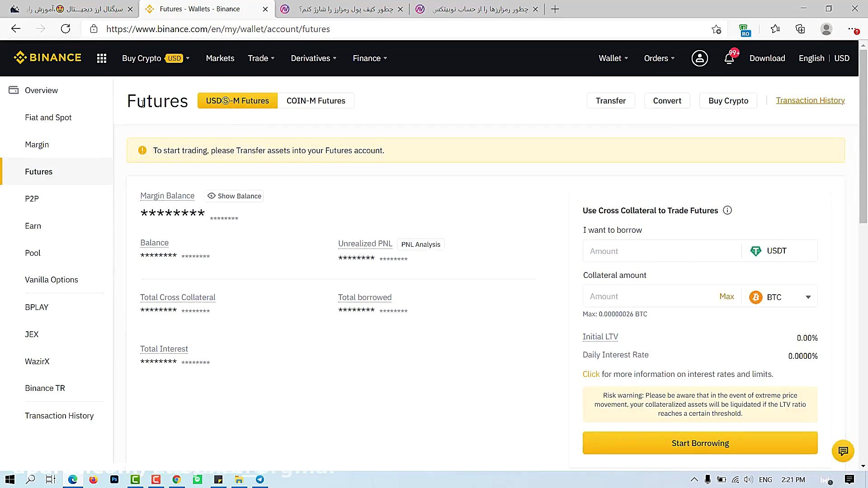Click the Cross Collateral info icon

coord(727,210)
